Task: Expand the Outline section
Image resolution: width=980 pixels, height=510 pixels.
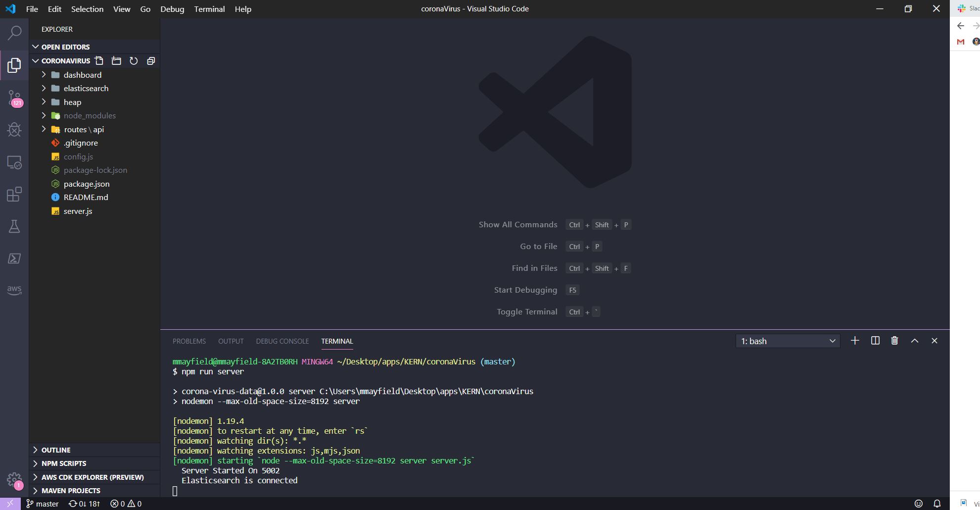Action: click(x=94, y=450)
